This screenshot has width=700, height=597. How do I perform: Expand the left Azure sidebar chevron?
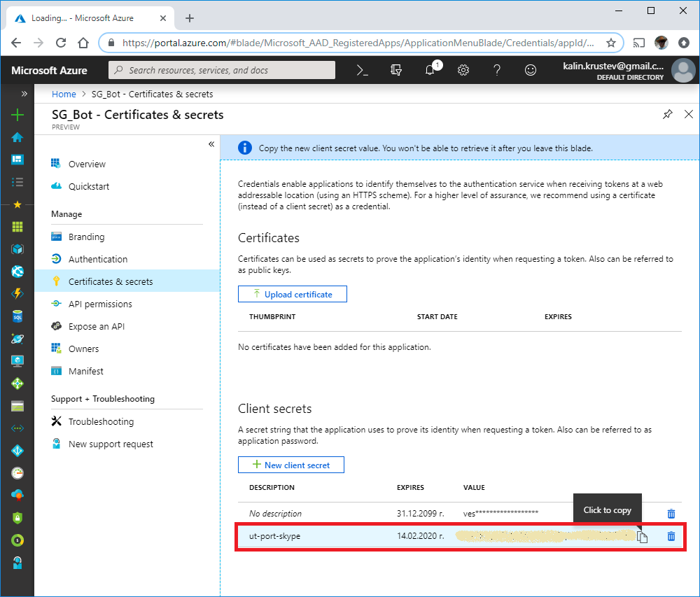pos(24,94)
